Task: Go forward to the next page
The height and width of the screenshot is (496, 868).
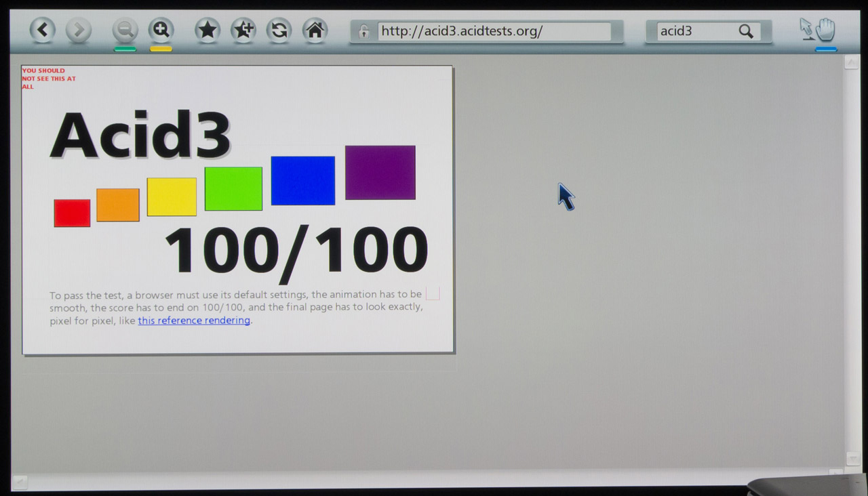Action: point(79,30)
